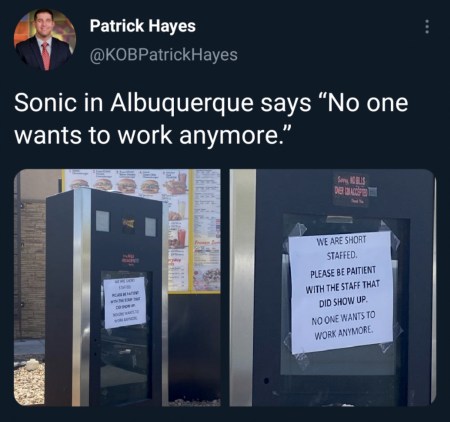Open the three-dot more options menu

click(426, 27)
